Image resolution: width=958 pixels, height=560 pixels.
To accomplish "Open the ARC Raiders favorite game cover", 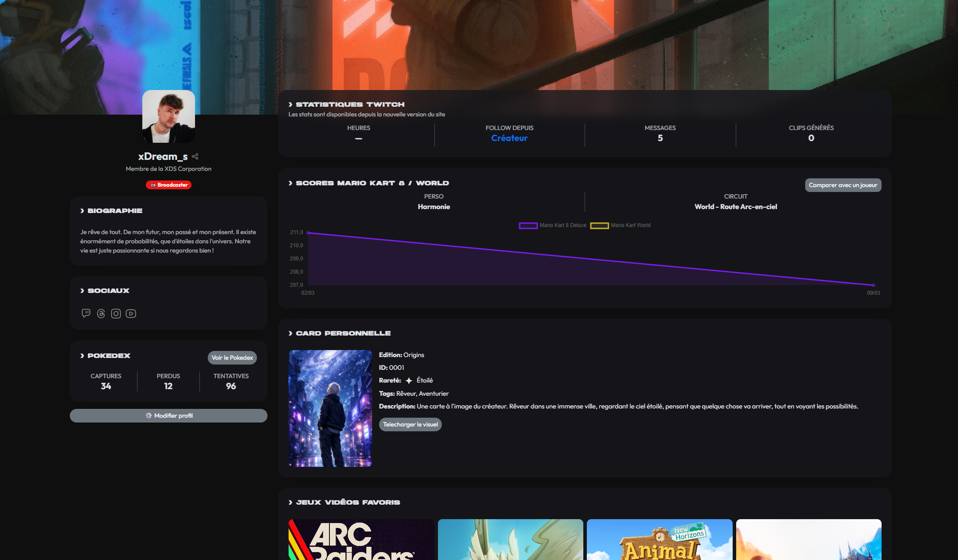I will tap(361, 539).
